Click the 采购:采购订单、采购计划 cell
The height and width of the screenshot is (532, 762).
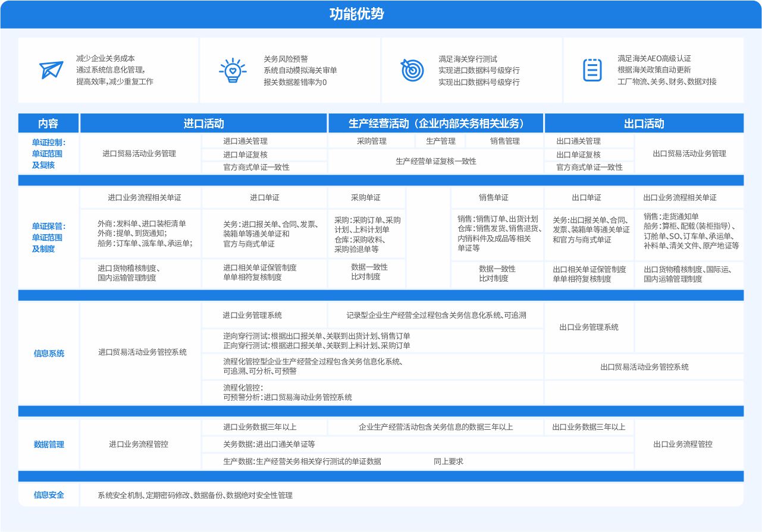[367, 234]
